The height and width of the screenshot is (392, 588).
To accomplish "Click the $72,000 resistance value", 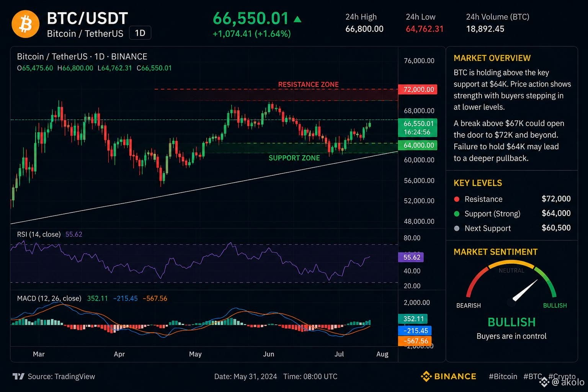I will (556, 199).
